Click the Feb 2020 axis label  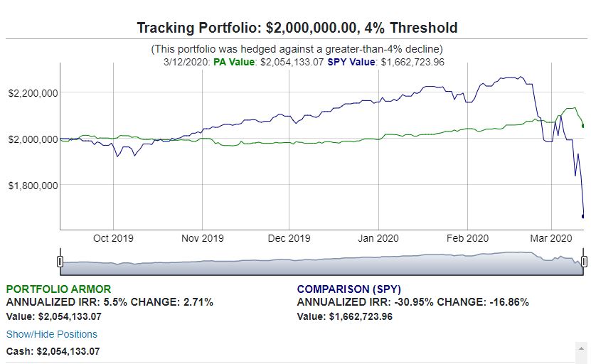click(467, 238)
